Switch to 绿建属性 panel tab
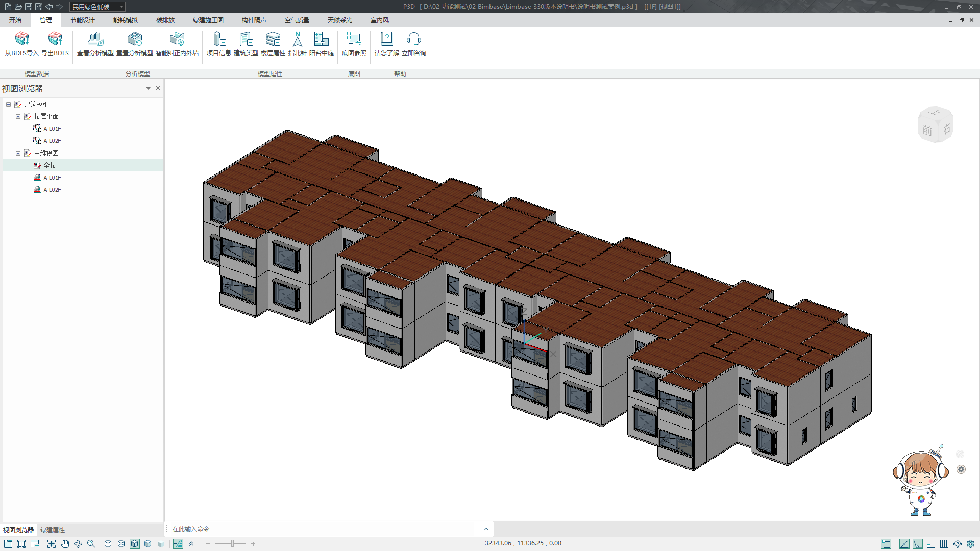Viewport: 980px width, 551px height. click(x=53, y=530)
